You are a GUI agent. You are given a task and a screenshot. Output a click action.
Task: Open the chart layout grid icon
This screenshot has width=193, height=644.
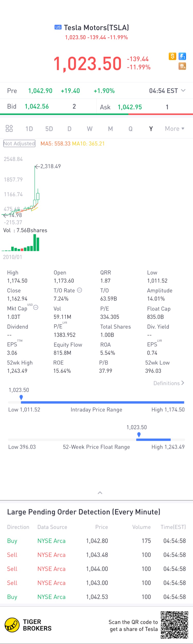click(x=9, y=128)
